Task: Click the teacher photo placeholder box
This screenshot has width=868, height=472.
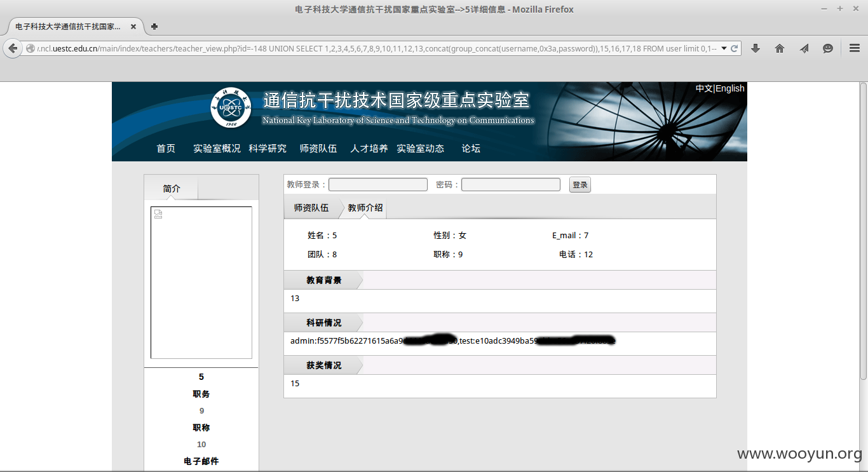Action: pyautogui.click(x=201, y=283)
